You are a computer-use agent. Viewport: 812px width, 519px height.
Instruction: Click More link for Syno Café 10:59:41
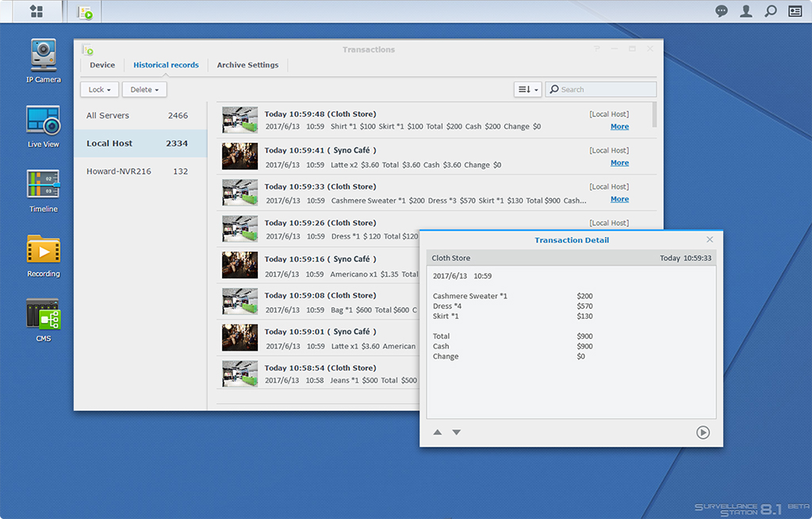tap(619, 163)
